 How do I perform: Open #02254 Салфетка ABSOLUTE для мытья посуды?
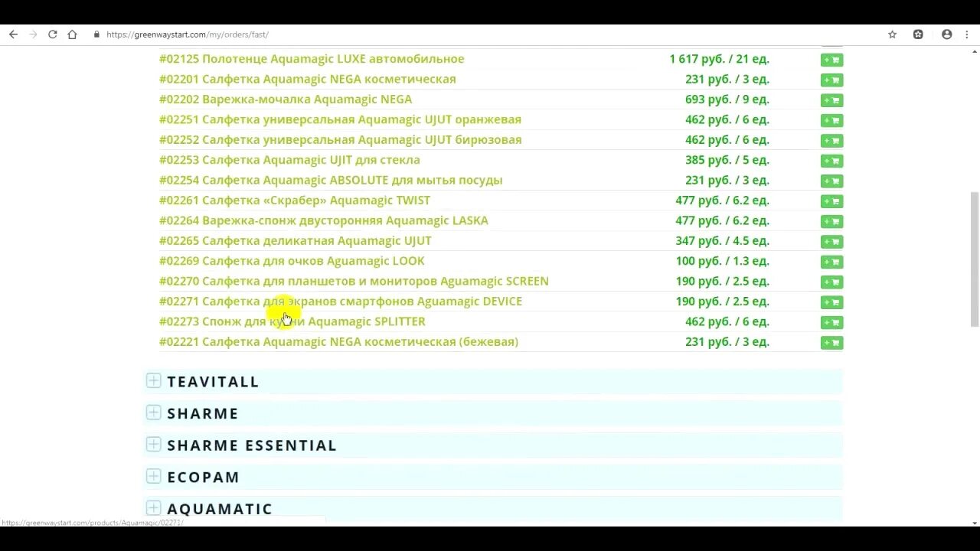(x=331, y=180)
